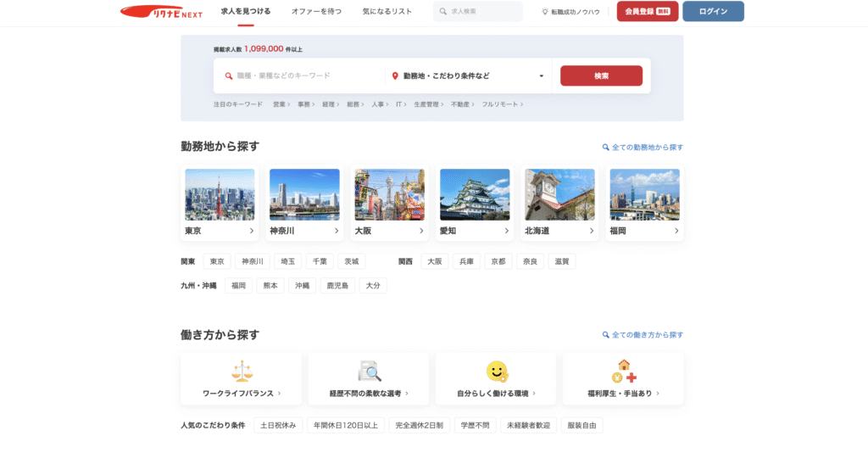Viewport: 868px width, 464px height.
Task: Open the 気になるリスト tab
Action: point(387,12)
